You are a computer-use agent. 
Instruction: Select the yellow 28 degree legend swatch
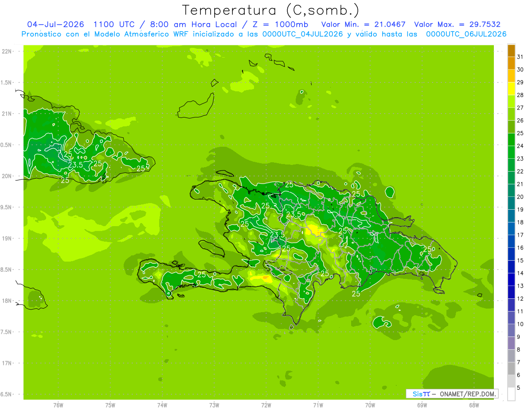pyautogui.click(x=511, y=89)
